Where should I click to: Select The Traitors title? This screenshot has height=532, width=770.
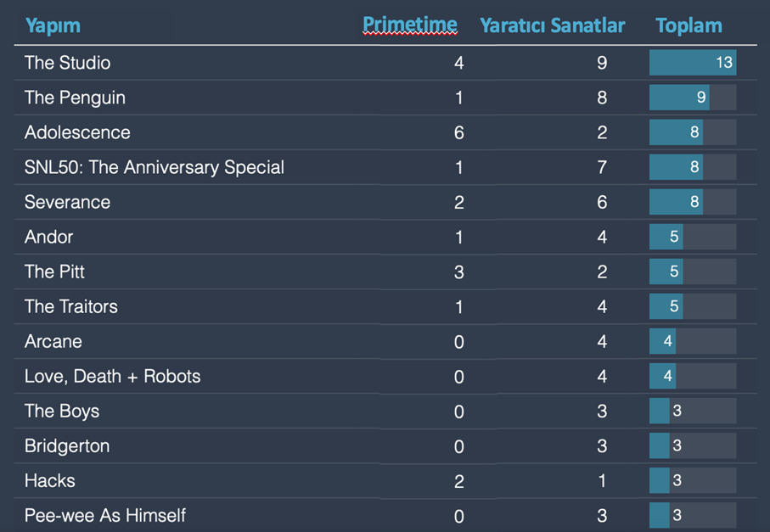click(x=71, y=306)
